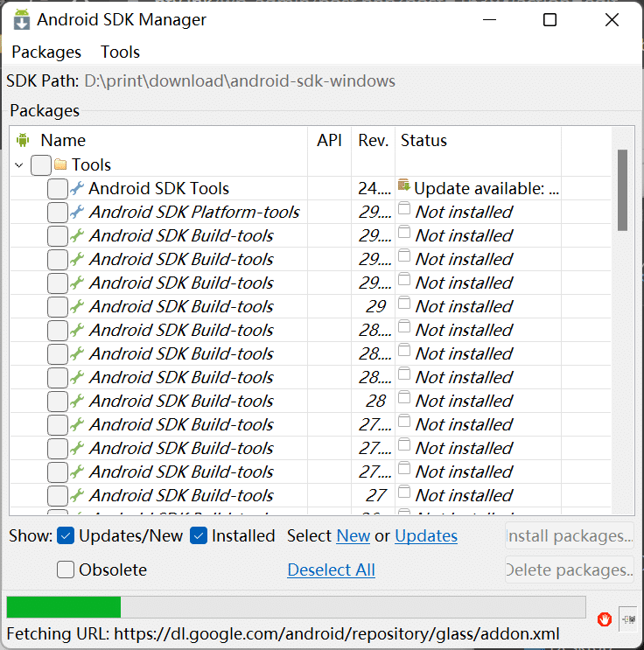Click the wrench icon of Build-tools rev 27

(77, 495)
